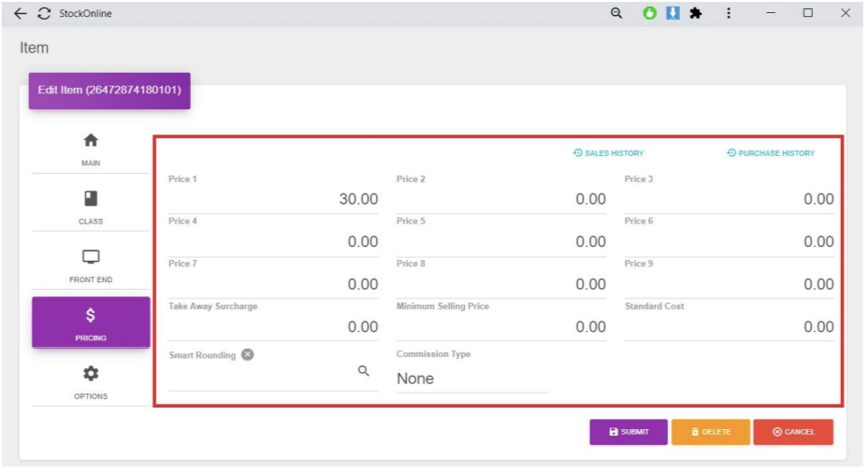868x473 pixels.
Task: Click the Price 1 input field
Action: point(273,199)
